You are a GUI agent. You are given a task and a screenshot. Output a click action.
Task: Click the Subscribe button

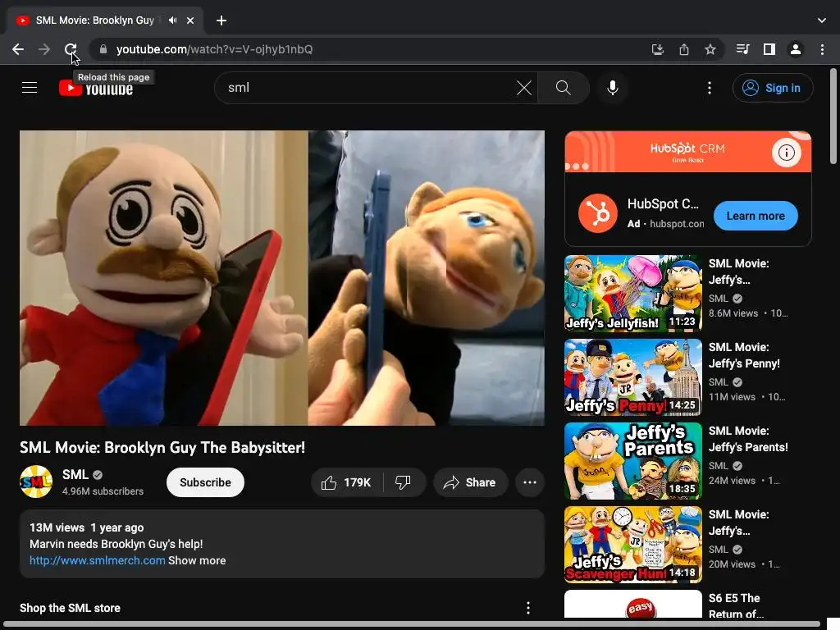click(205, 482)
